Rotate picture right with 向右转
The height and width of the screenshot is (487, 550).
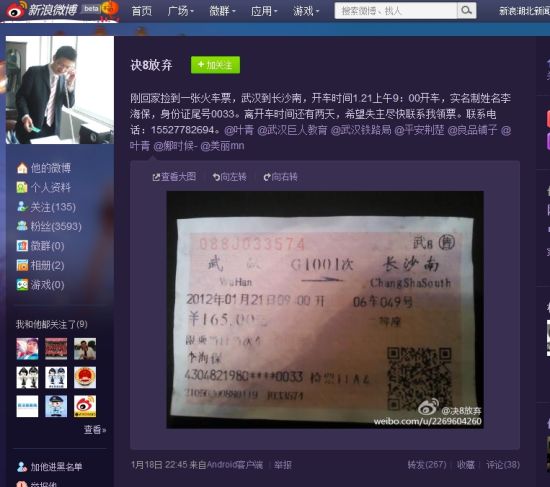[x=280, y=177]
